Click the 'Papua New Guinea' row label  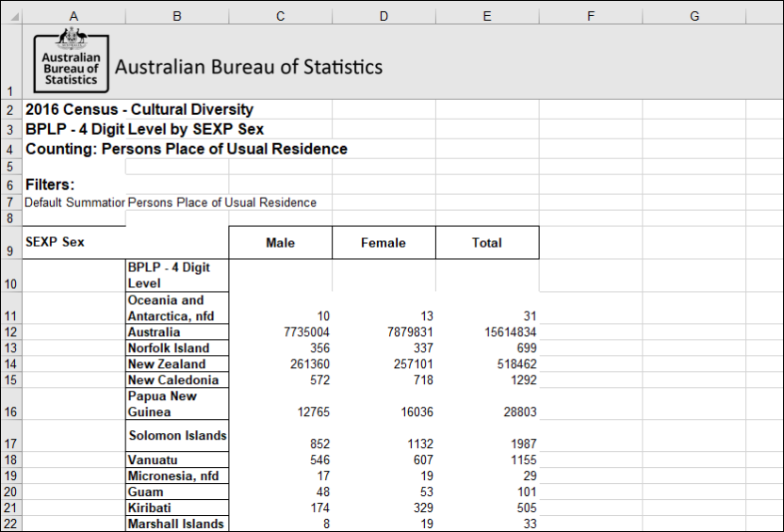click(177, 404)
